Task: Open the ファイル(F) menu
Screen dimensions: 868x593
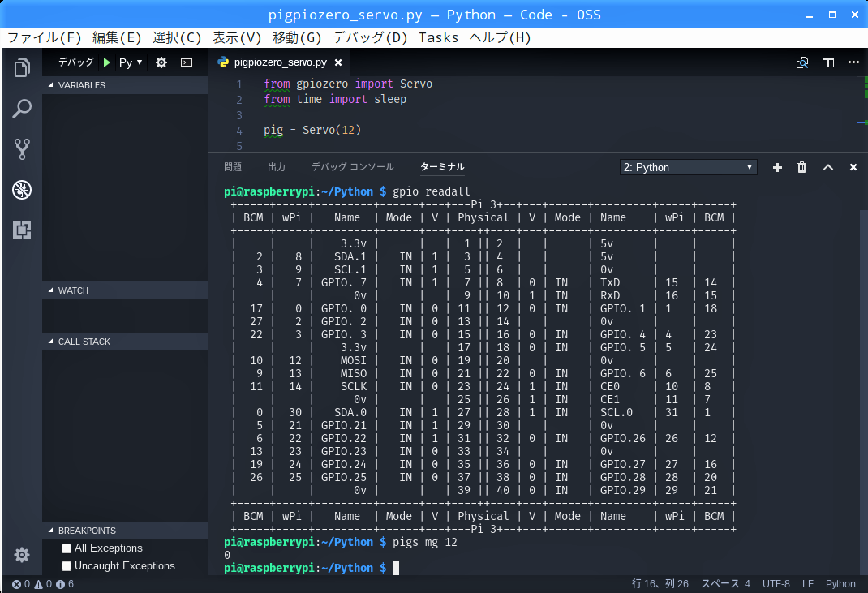Action: pyautogui.click(x=45, y=37)
